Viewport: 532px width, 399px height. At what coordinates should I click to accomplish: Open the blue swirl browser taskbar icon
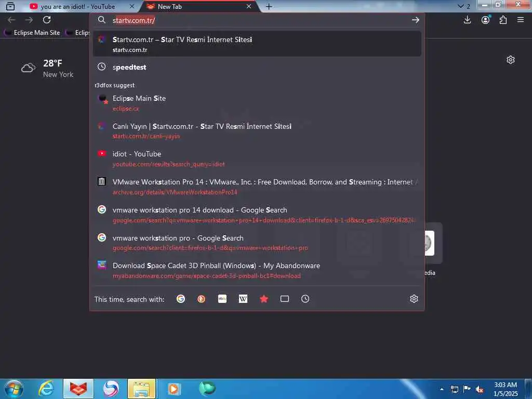pyautogui.click(x=111, y=389)
